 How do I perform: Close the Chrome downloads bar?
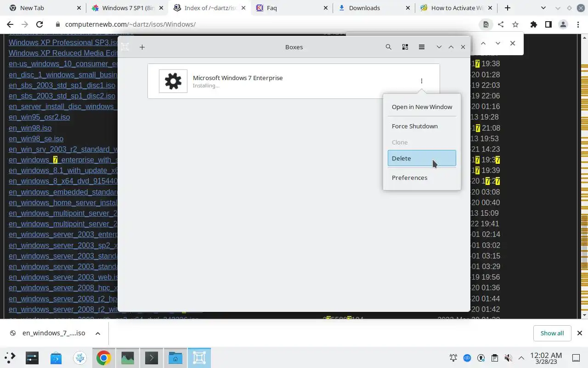coord(579,333)
